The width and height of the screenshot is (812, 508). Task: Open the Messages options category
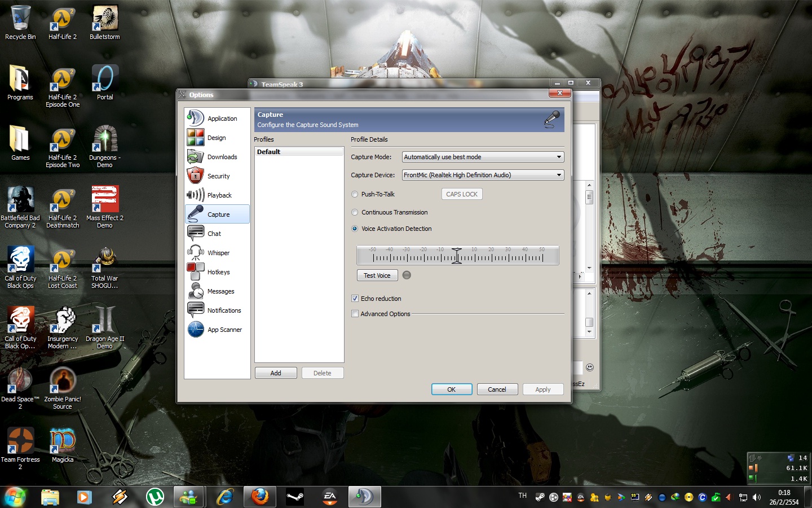217,291
